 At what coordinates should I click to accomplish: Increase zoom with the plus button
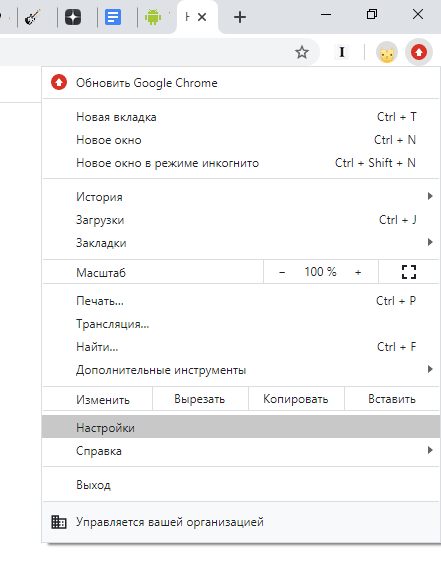[x=358, y=272]
